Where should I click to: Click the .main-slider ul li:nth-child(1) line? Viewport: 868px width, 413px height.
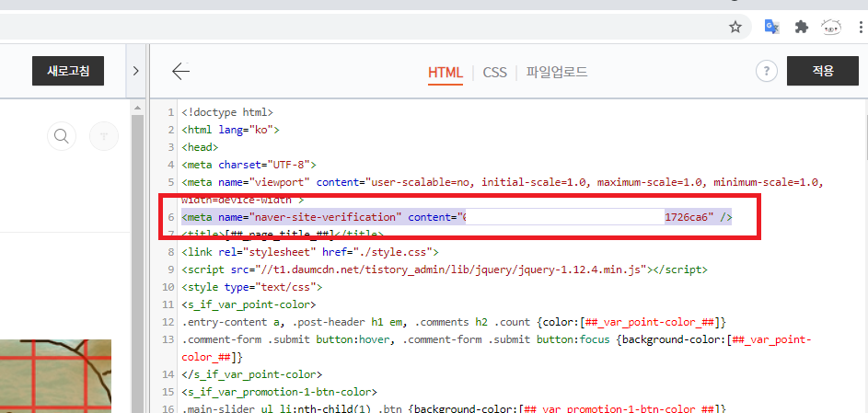pos(454,409)
